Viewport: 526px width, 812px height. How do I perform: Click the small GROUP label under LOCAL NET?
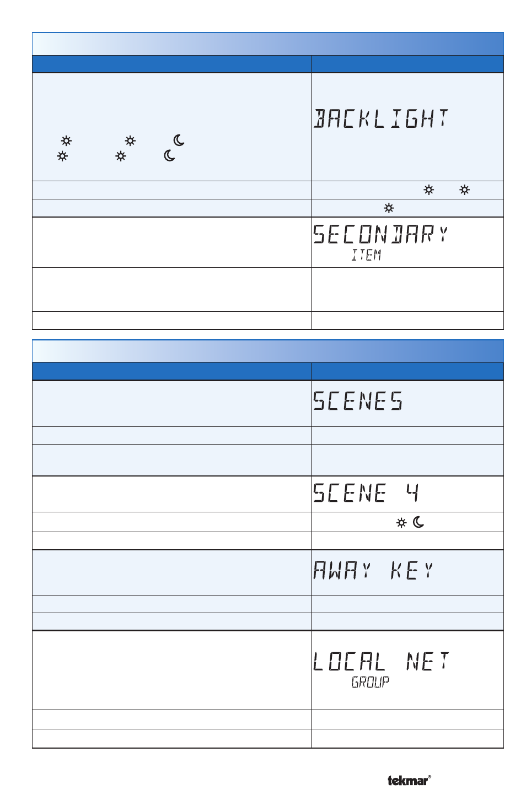[370, 682]
